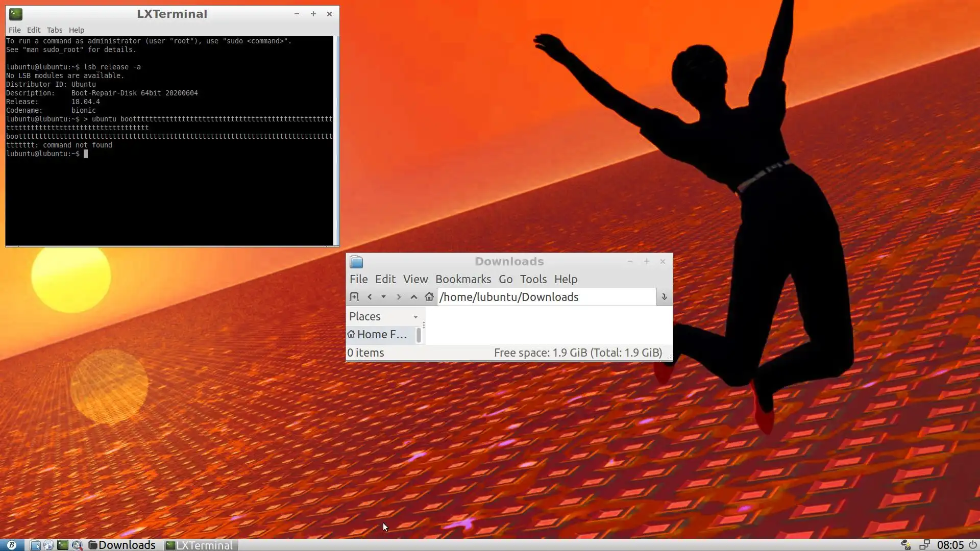Open the Boot-Repair start menu

tap(11, 545)
